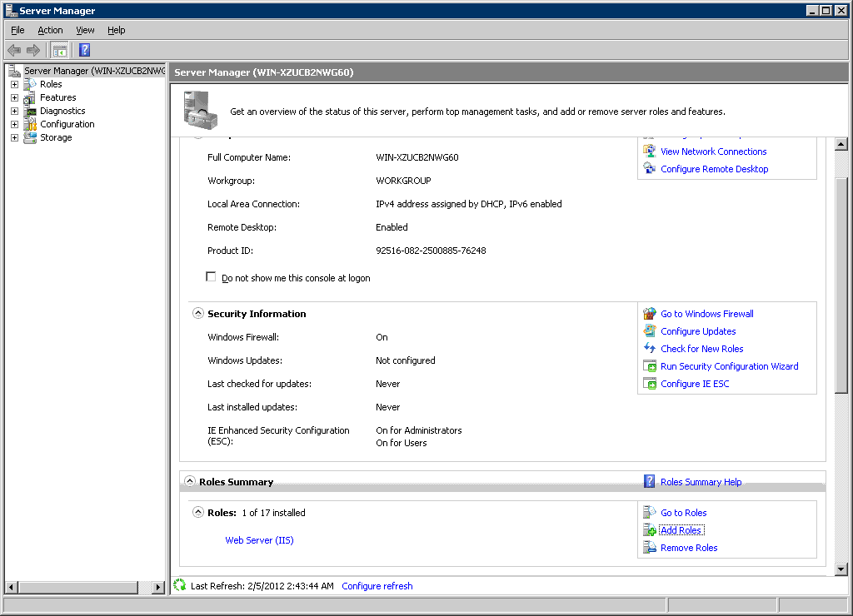Viewport: 853px width, 616px height.
Task: Select the Diagnostics tree item label
Action: point(62,111)
